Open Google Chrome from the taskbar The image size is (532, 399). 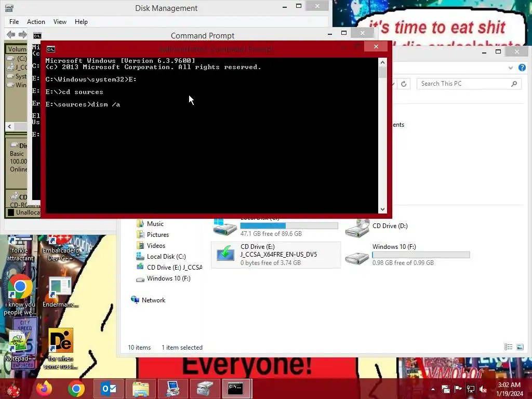click(x=76, y=389)
